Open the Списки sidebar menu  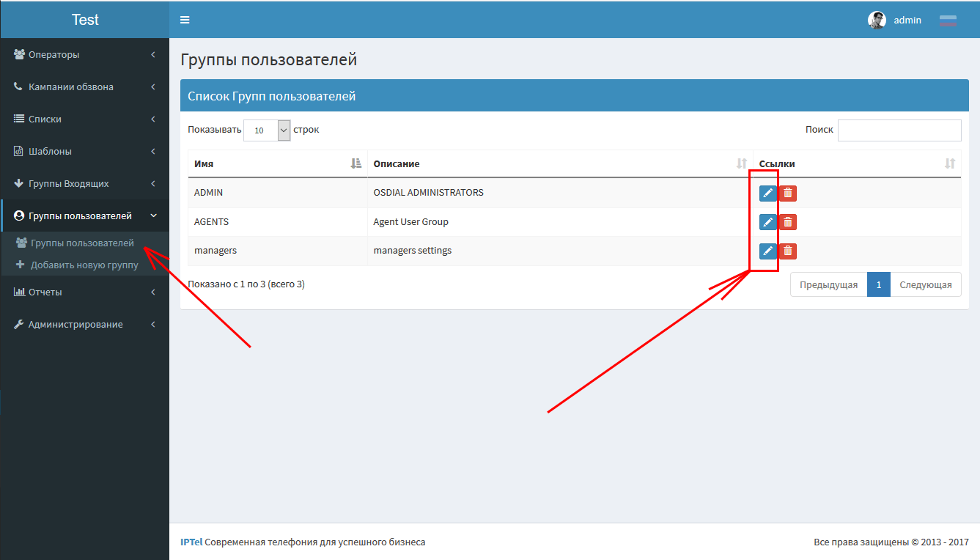(x=85, y=119)
